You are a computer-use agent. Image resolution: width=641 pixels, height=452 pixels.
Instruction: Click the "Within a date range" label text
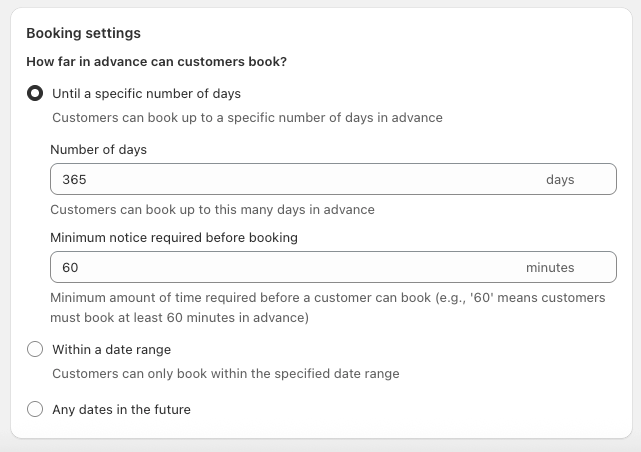click(111, 350)
